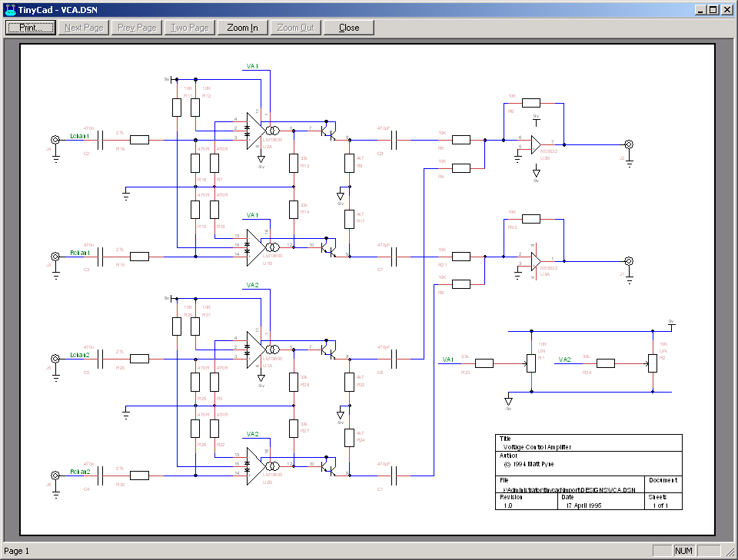Viewport: 738px width, 560px height.
Task: Click the J3 input connector symbol
Action: pyautogui.click(x=55, y=257)
